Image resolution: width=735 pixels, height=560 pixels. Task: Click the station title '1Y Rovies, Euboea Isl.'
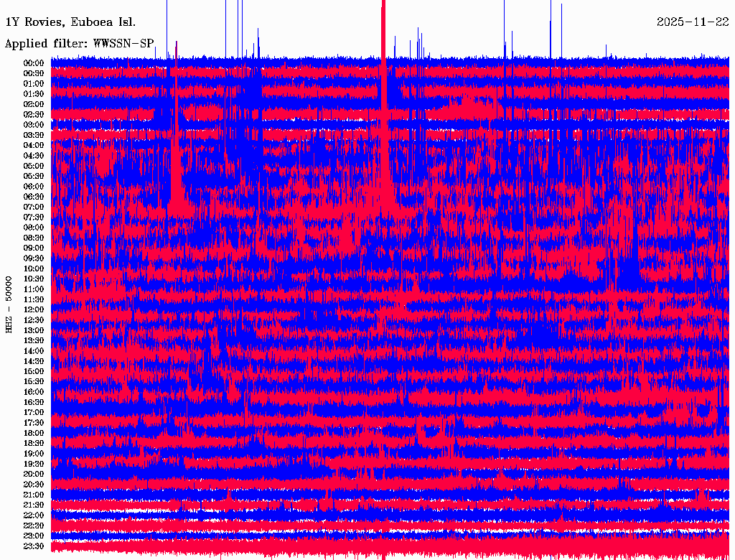point(70,22)
